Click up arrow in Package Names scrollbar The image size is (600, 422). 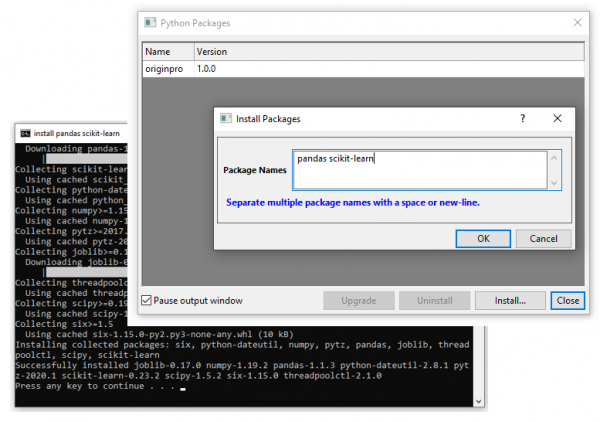point(555,157)
